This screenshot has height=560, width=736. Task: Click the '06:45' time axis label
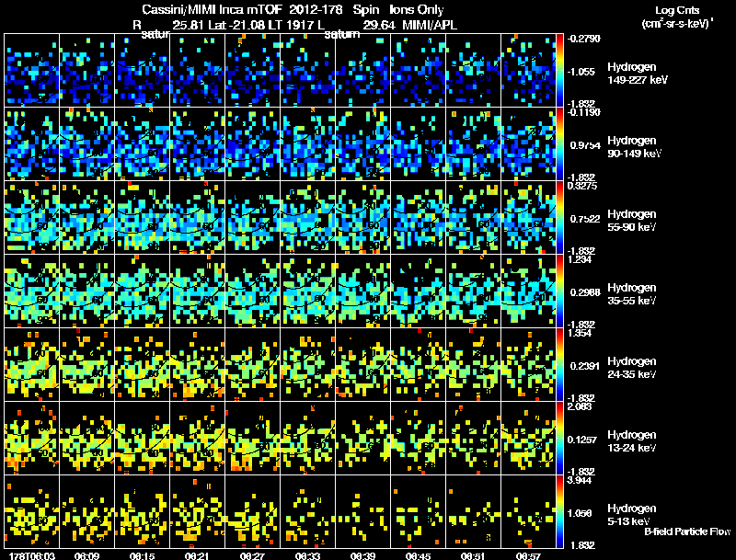click(418, 555)
